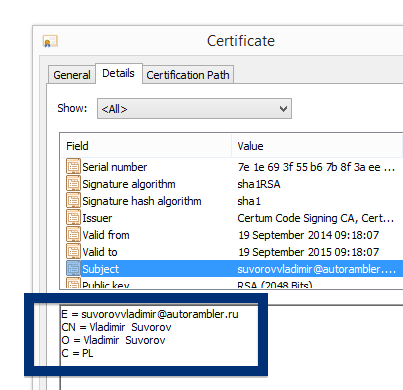
Task: Click the sha1 hash algorithm value
Action: 249,201
